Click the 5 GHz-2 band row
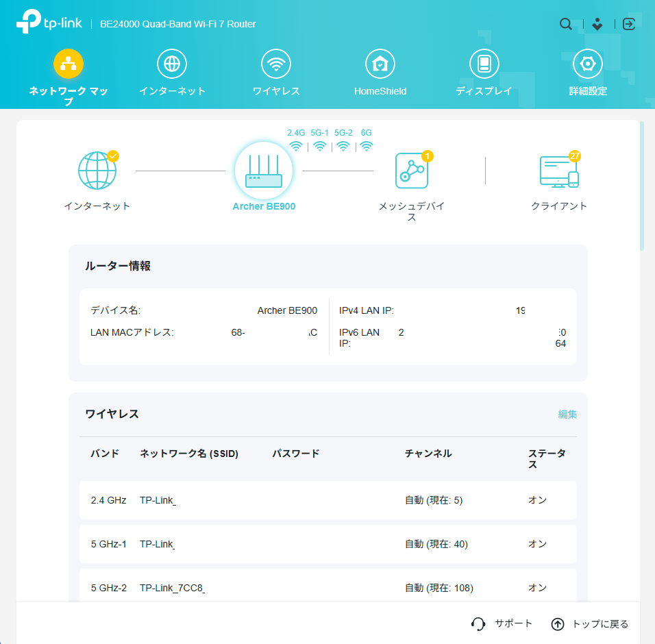This screenshot has width=655, height=644. 328,586
